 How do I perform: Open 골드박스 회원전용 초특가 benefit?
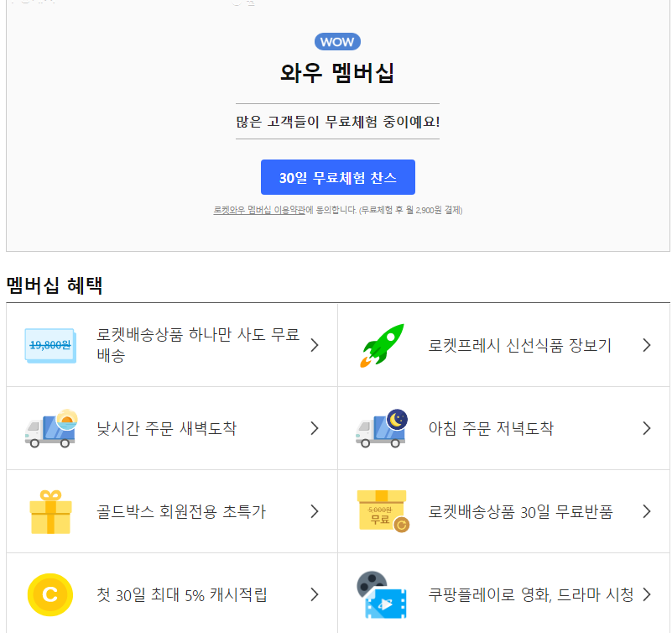coord(172,511)
